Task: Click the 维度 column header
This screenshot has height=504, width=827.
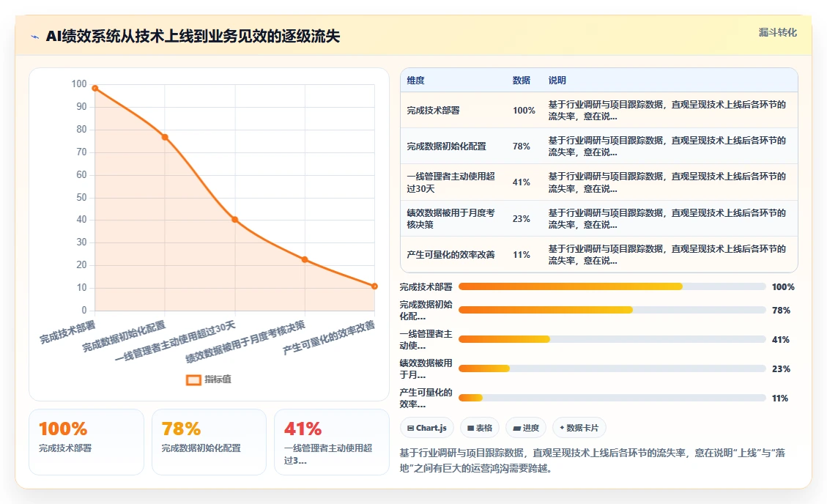Action: click(415, 80)
